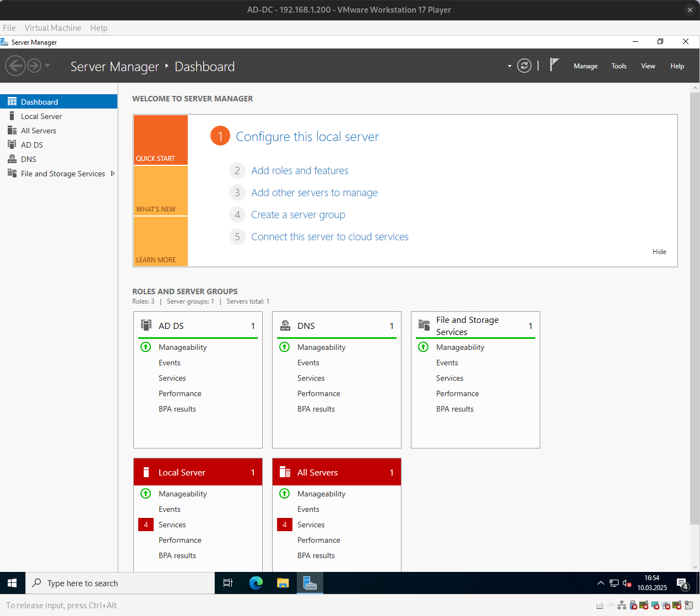Open the Tools menu
The height and width of the screenshot is (616, 700).
tap(618, 66)
